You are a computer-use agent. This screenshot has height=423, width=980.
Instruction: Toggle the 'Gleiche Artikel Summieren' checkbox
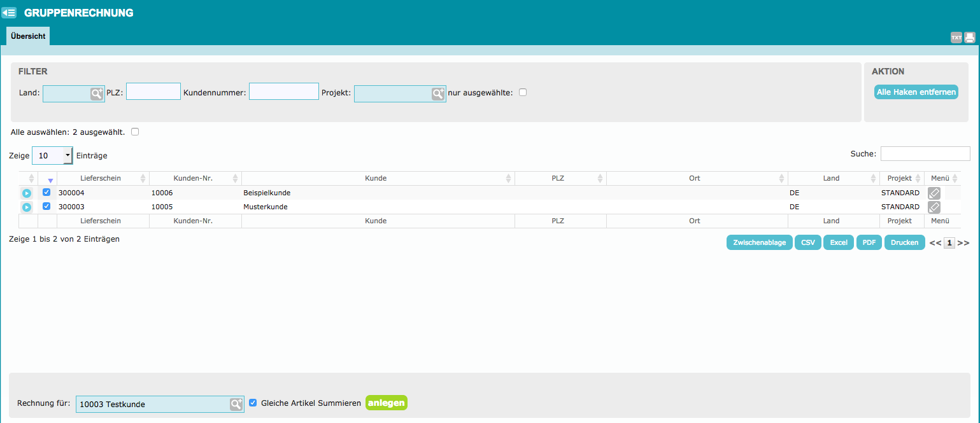(253, 403)
